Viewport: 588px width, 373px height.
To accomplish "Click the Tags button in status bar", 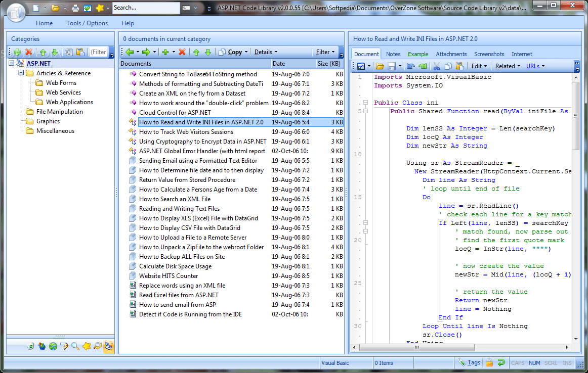I will pos(470,362).
